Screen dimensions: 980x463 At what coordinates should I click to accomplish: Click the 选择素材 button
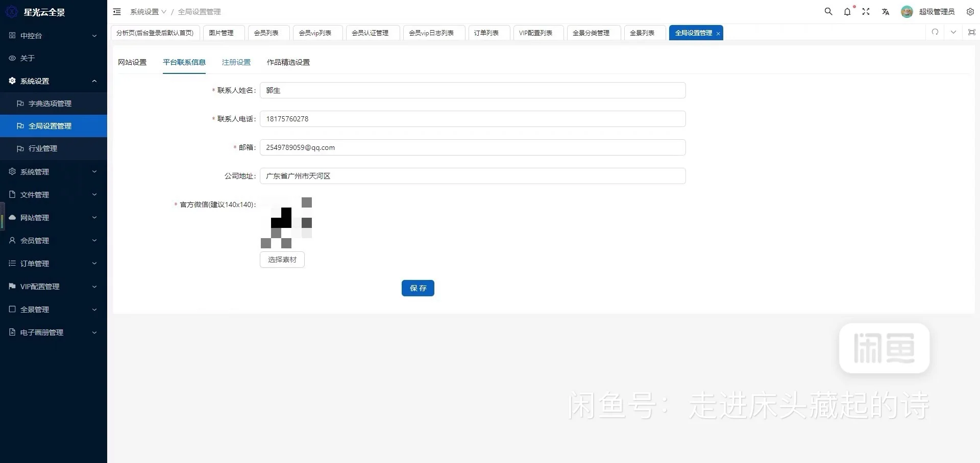(282, 259)
